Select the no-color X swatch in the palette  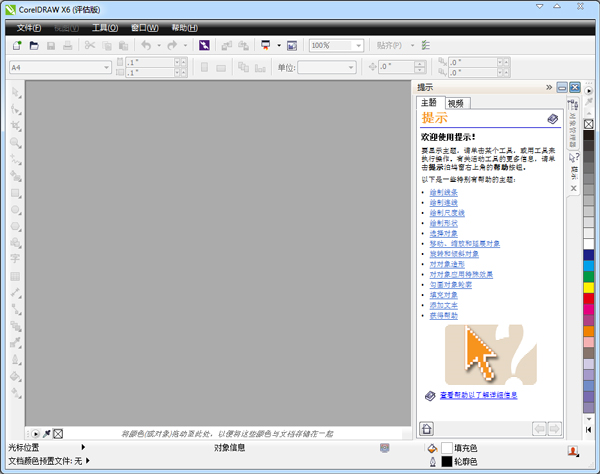click(589, 124)
